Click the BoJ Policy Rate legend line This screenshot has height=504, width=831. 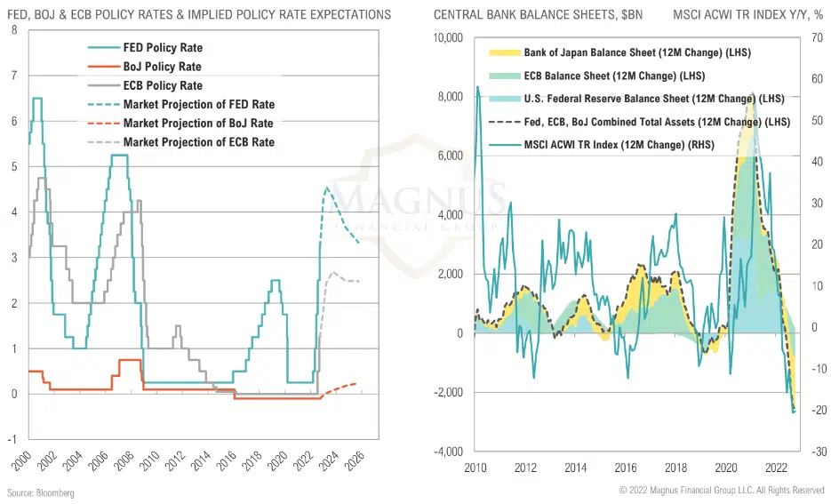pos(102,67)
